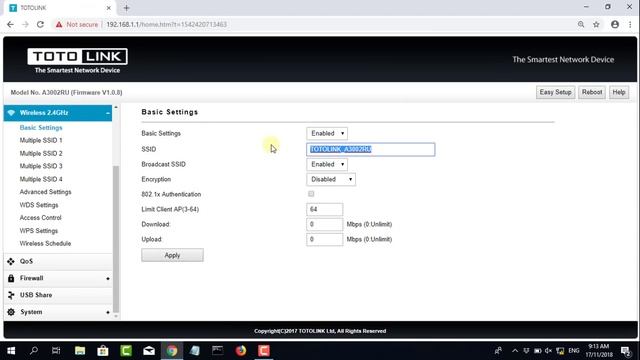
Task: Close the TOTOLINK tab
Action: pos(109,8)
